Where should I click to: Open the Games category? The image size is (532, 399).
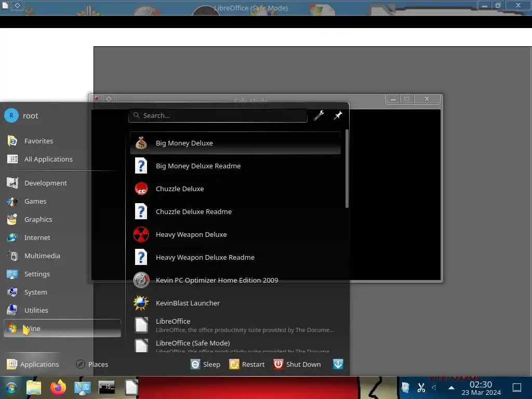(x=62, y=201)
